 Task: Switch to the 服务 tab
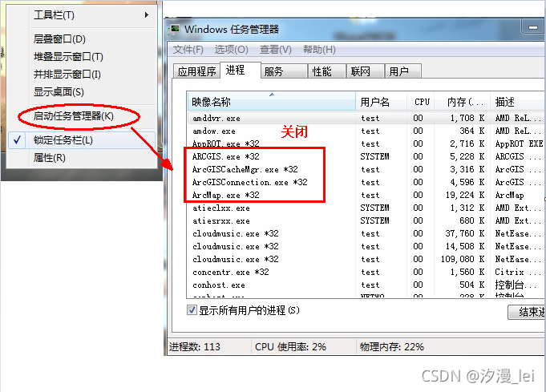coord(284,71)
